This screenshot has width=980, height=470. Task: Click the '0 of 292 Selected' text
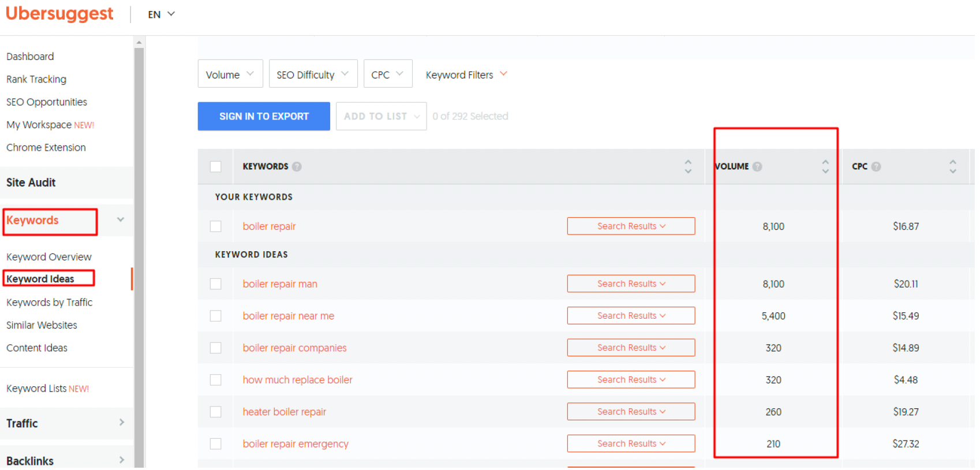tap(470, 116)
